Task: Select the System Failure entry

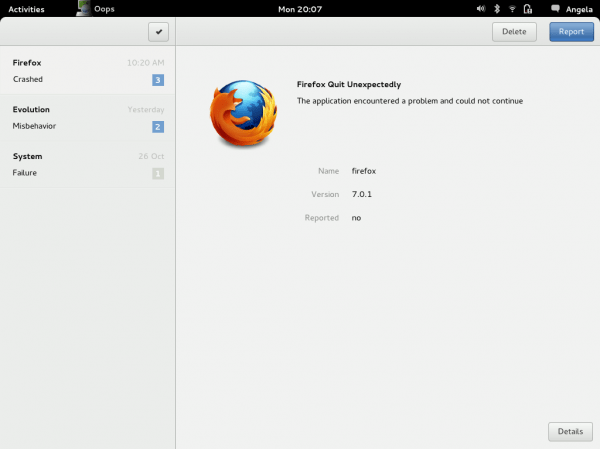Action: tap(88, 165)
